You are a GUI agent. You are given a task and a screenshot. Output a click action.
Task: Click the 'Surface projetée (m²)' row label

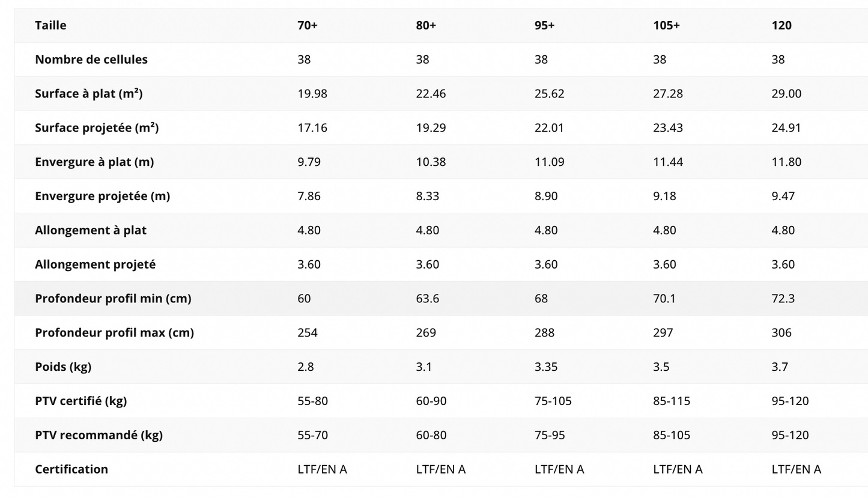97,128
